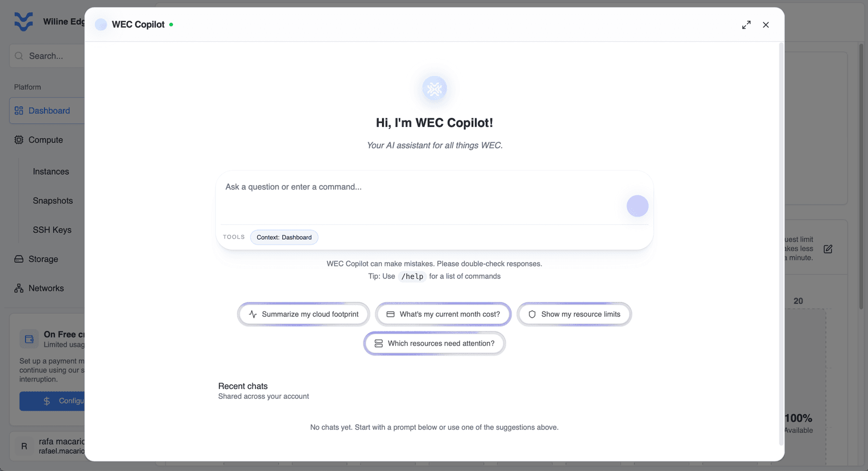
Task: Click the edit icon beside request limit
Action: pyautogui.click(x=828, y=249)
